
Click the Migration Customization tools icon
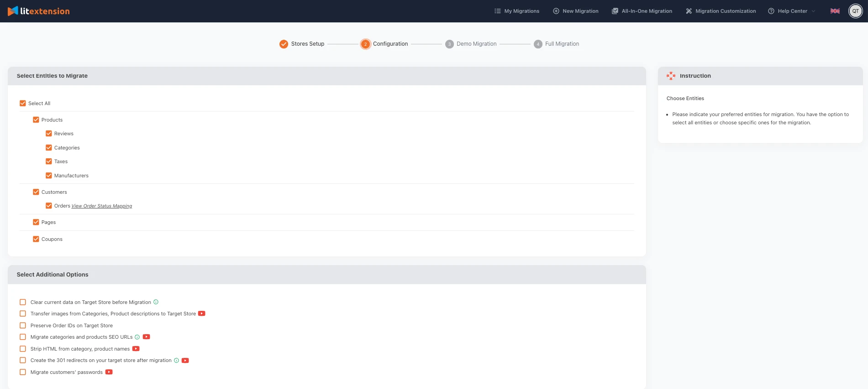pyautogui.click(x=689, y=11)
